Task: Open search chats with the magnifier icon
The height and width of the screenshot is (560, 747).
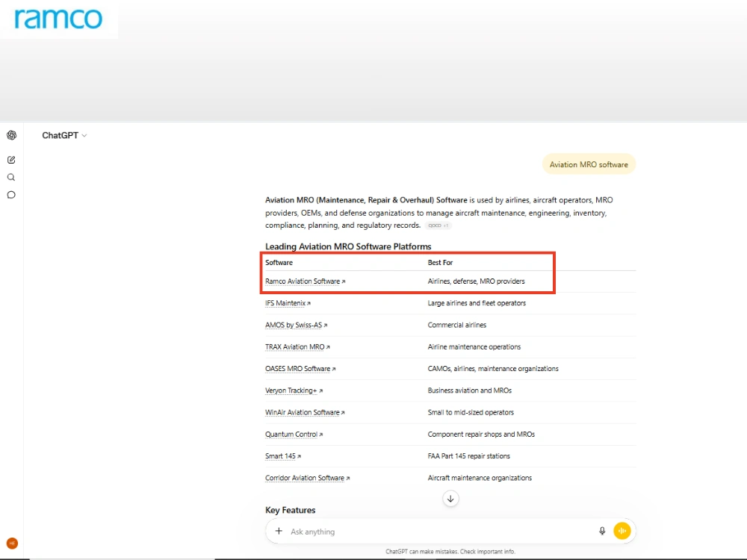Action: point(11,177)
